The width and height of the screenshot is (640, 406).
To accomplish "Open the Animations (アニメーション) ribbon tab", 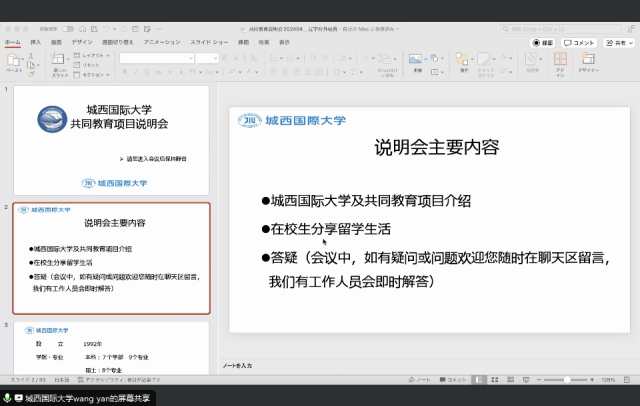I will coord(162,42).
